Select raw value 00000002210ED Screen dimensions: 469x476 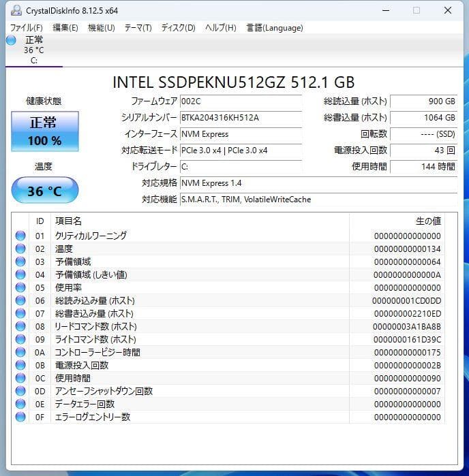click(407, 314)
